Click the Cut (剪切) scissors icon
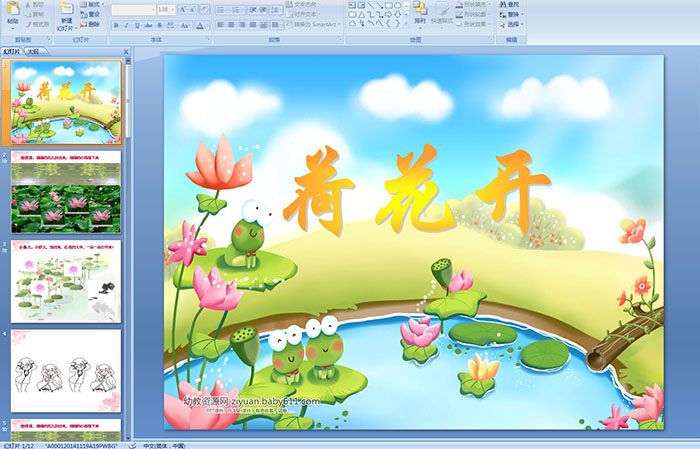 (x=28, y=4)
